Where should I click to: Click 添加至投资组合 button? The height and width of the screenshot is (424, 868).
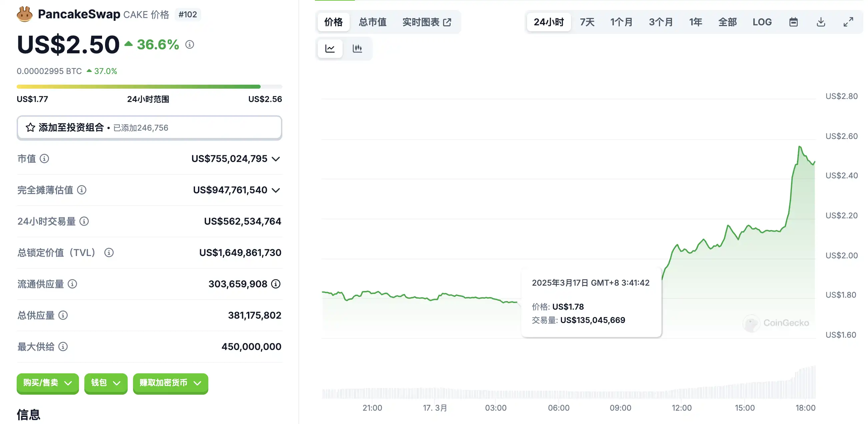[149, 127]
